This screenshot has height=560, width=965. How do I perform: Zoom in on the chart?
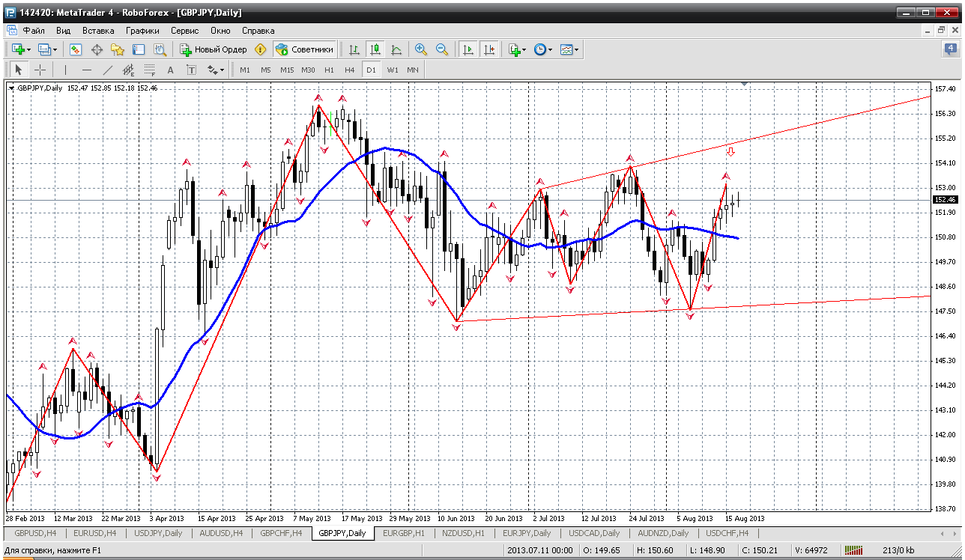[421, 49]
